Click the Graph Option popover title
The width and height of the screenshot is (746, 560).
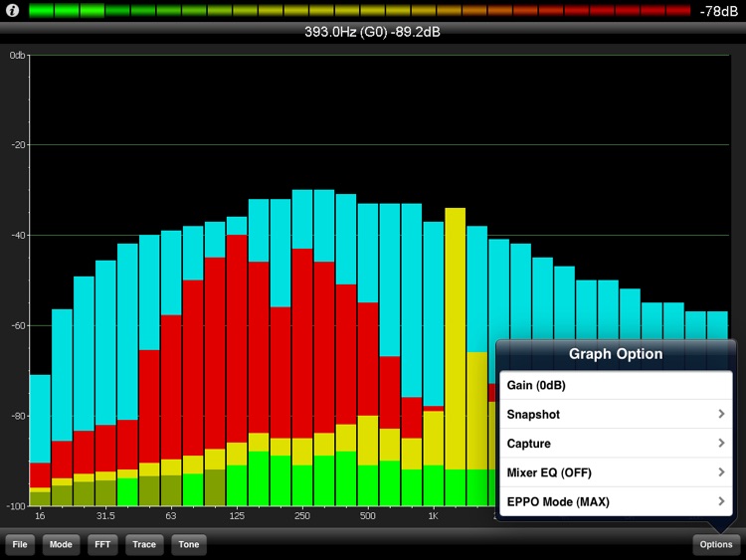(616, 354)
